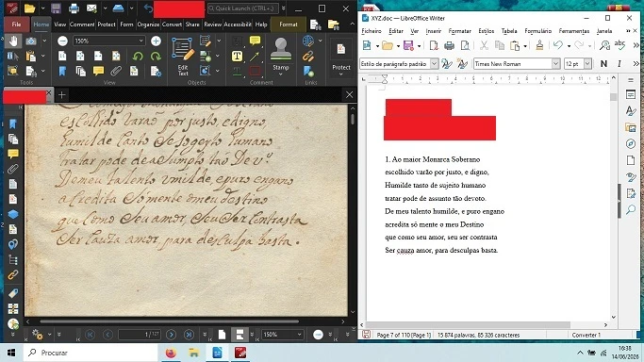Open Tabela menu in Writer

coord(509,31)
